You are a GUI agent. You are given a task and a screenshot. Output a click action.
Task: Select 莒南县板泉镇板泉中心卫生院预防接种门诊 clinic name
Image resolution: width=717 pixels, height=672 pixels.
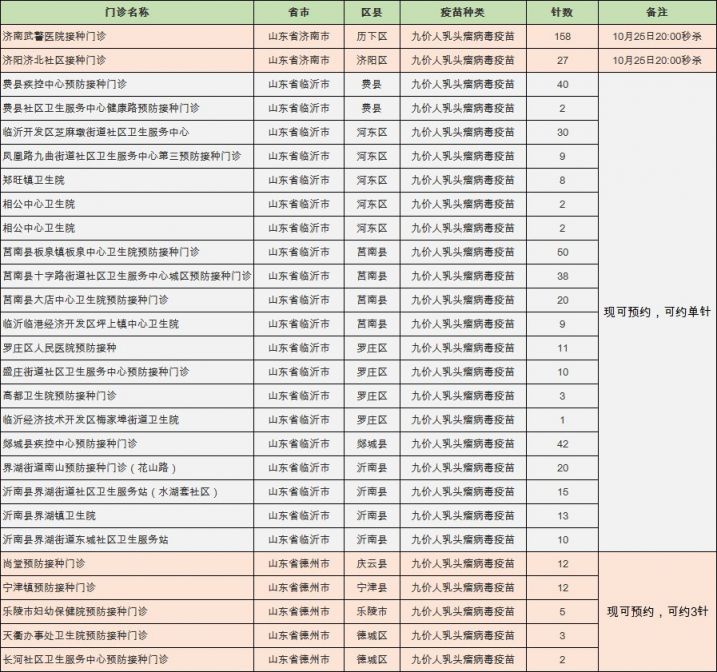coord(127,252)
